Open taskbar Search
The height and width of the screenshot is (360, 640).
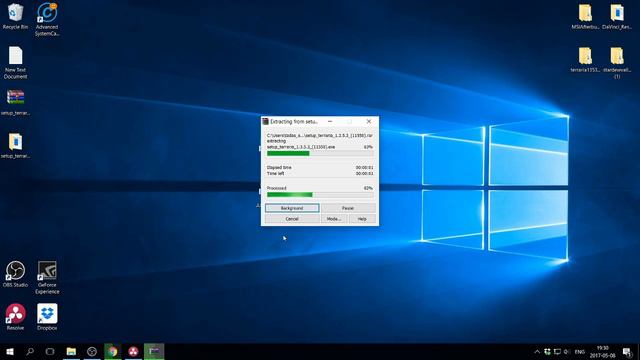[x=30, y=351]
